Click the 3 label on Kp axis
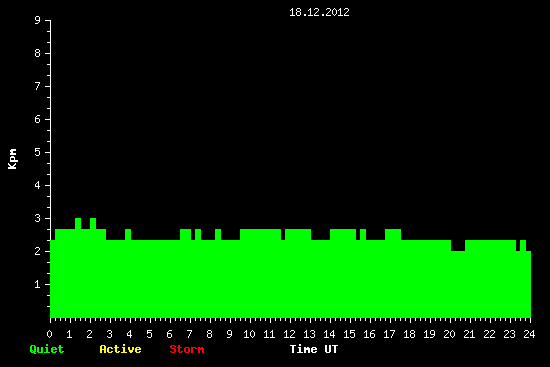Image resolution: width=550 pixels, height=367 pixels. coord(38,218)
